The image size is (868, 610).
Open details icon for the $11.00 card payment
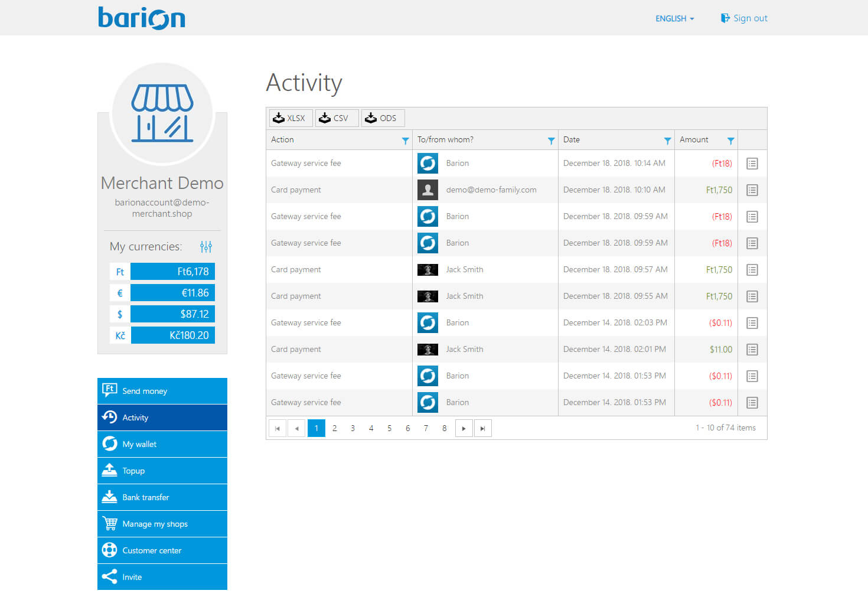coord(752,350)
